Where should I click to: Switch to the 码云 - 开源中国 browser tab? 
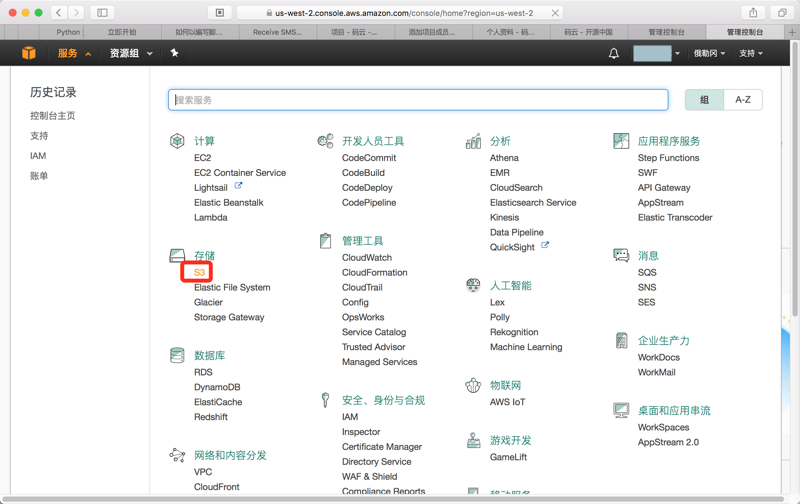588,32
